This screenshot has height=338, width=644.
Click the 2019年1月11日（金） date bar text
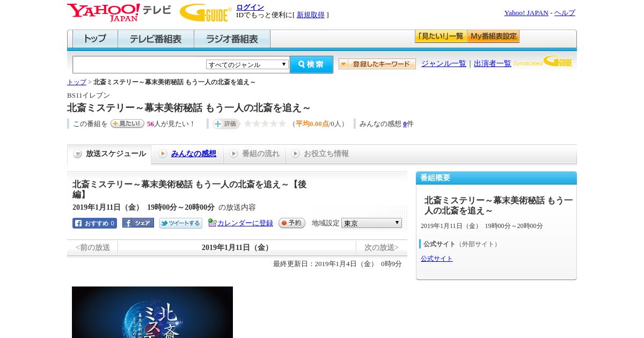[x=237, y=248]
